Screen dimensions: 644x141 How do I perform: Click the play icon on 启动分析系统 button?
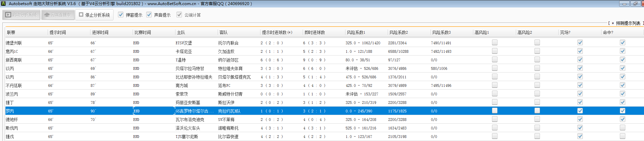[x=8, y=15]
